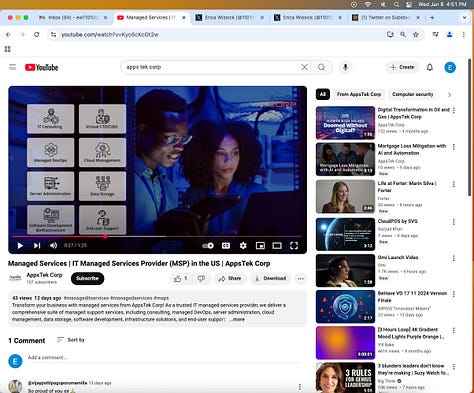Select From AppsTek Corp chip

tap(359, 94)
